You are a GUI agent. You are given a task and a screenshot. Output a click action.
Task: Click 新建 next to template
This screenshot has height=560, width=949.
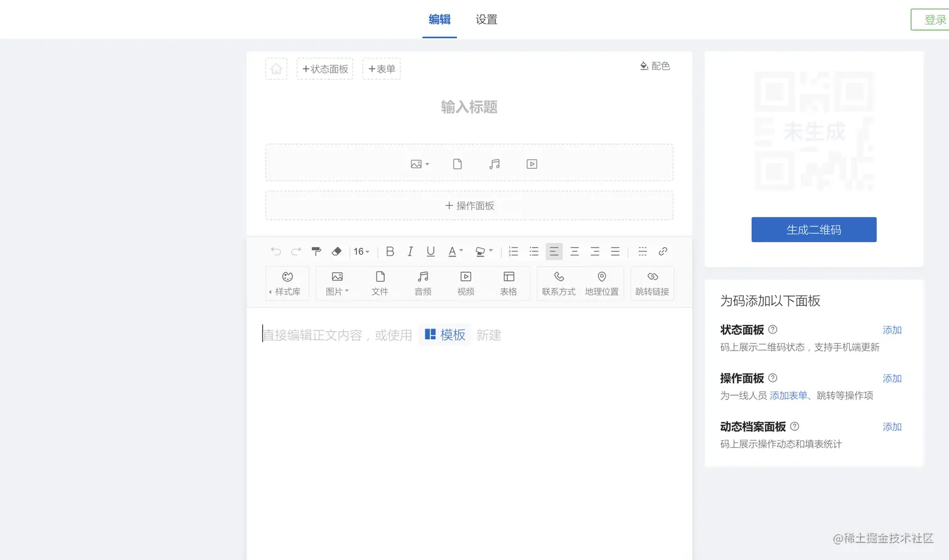[x=489, y=335]
